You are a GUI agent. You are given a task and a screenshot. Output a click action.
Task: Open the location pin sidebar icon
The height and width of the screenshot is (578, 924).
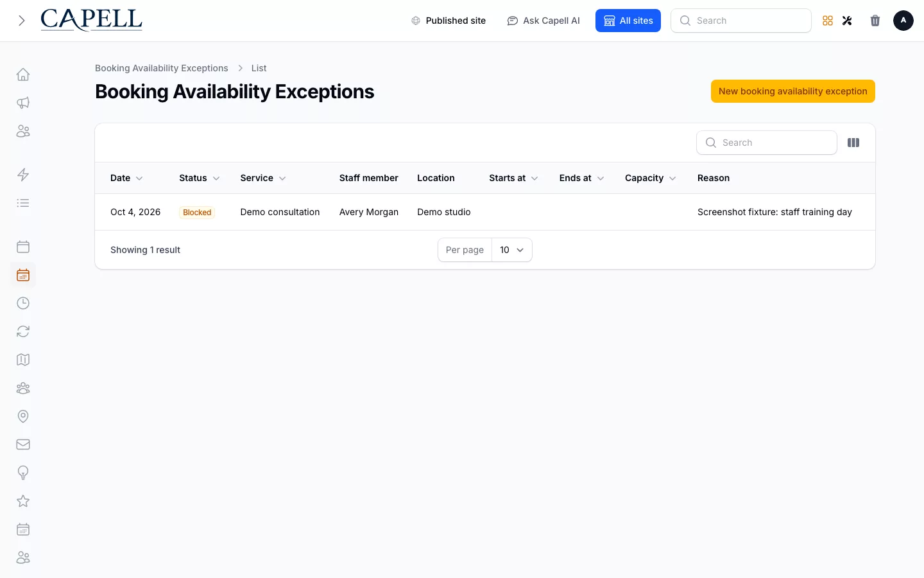coord(23,416)
